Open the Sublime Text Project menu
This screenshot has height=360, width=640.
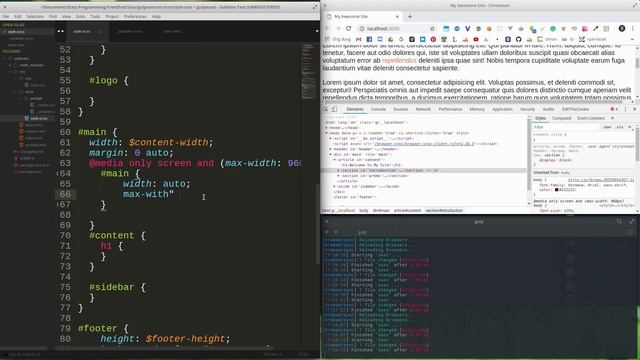coord(112,16)
